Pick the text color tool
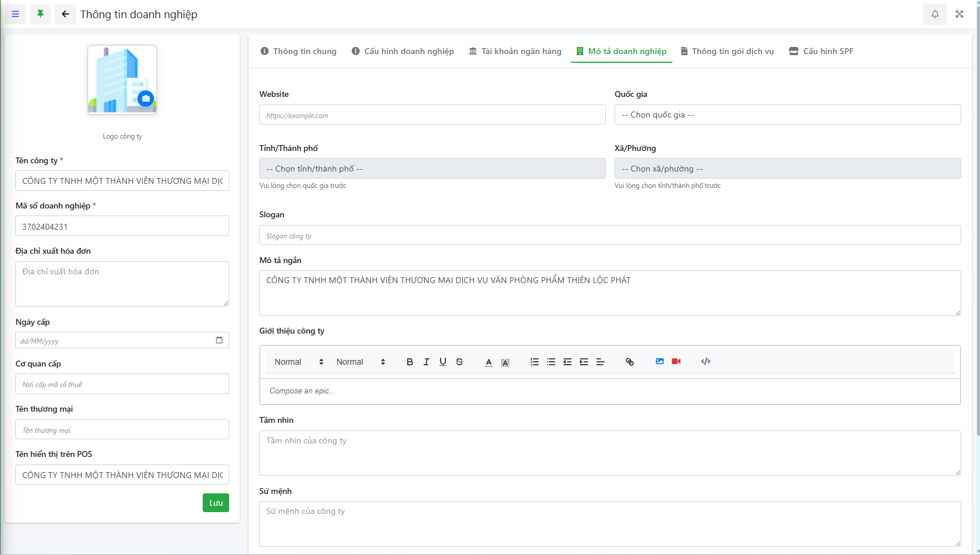The height and width of the screenshot is (555, 980). click(488, 362)
